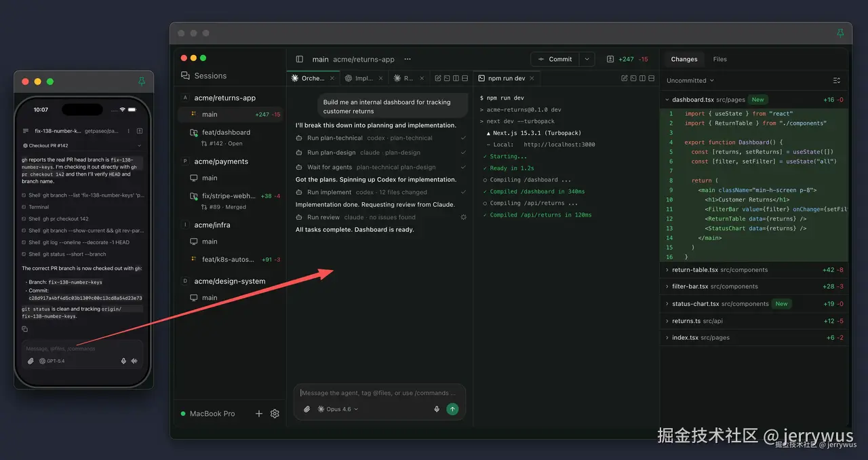Switch to the Files tab
The image size is (868, 460).
[x=719, y=59]
